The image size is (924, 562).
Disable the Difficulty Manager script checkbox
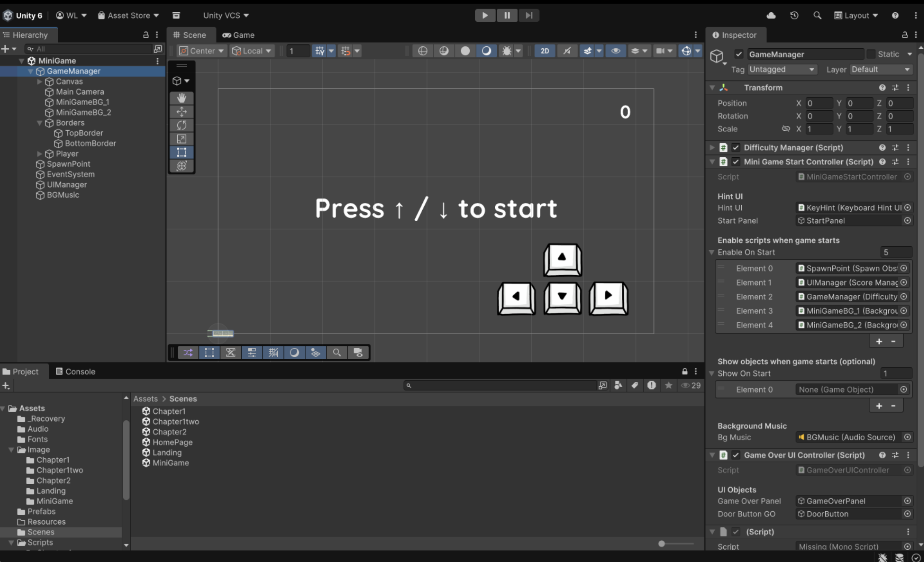click(736, 147)
